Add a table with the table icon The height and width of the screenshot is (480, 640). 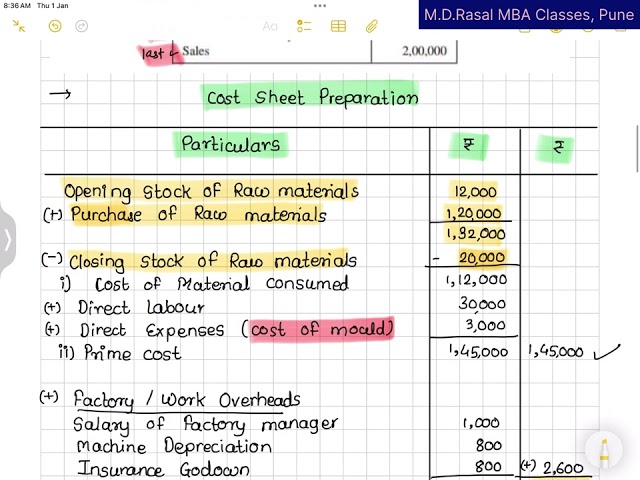(338, 26)
